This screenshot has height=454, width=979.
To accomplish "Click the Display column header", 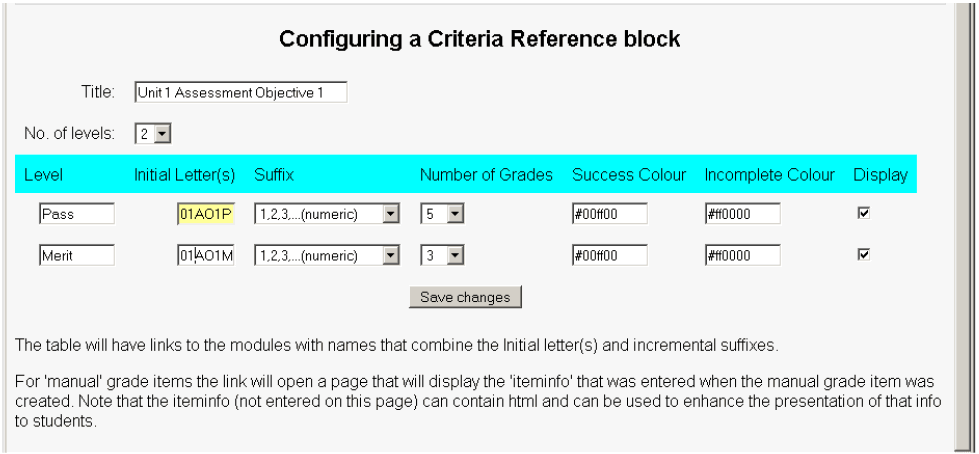I will [x=880, y=175].
